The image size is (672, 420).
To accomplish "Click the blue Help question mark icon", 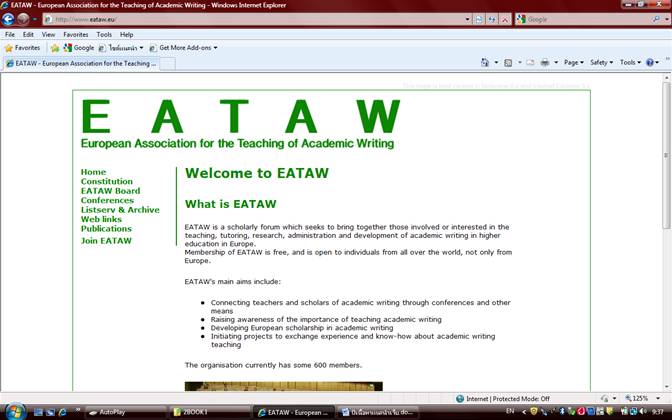I will (x=652, y=63).
